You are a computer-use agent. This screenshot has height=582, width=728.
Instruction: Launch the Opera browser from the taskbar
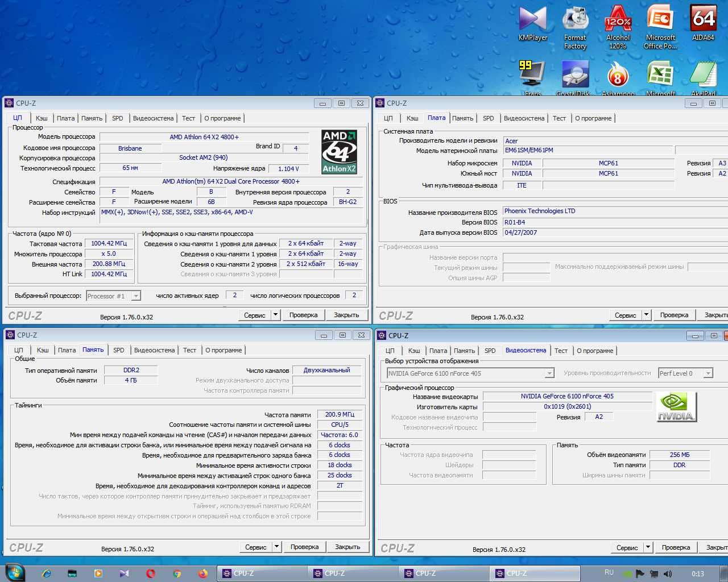tap(151, 573)
